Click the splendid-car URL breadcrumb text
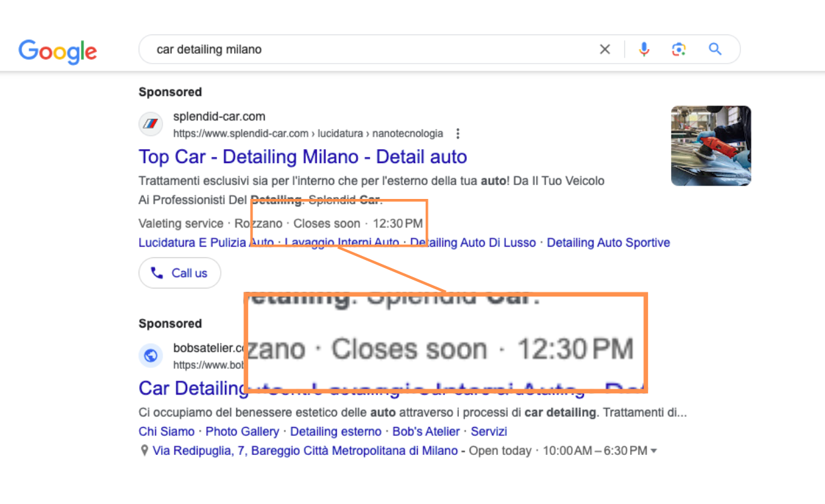Image resolution: width=825 pixels, height=504 pixels. click(x=308, y=133)
